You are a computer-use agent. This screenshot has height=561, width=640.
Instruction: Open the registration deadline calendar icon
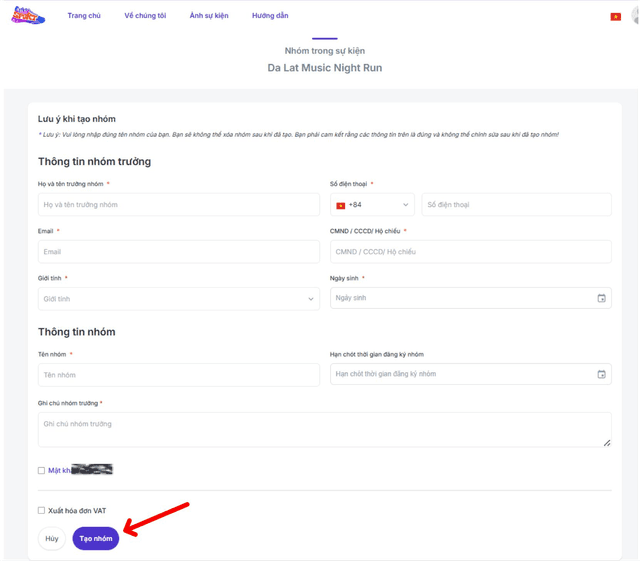click(x=601, y=374)
